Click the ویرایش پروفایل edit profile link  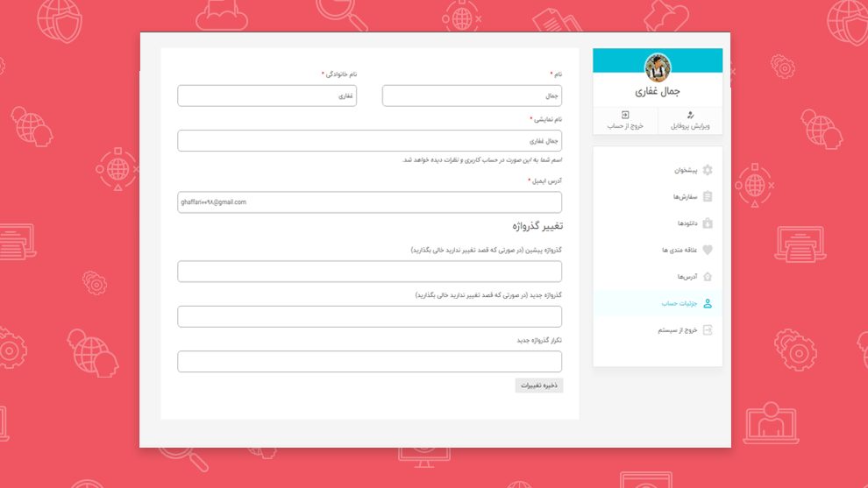[690, 121]
